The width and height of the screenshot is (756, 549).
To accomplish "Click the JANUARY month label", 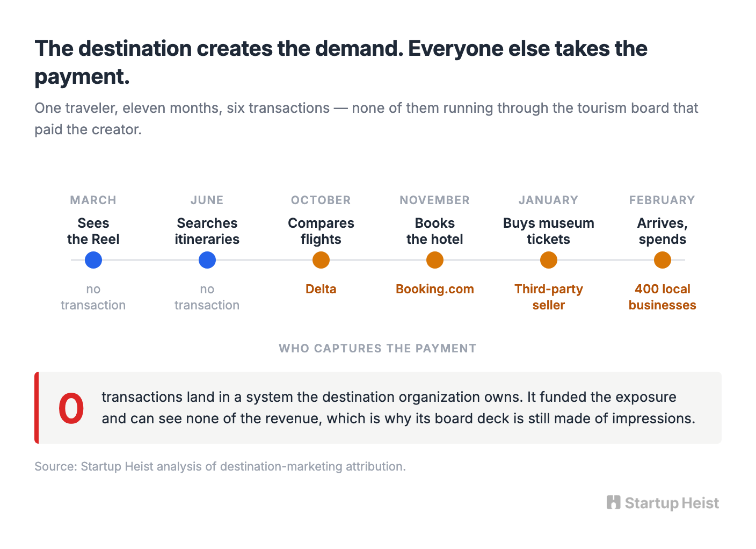I will (549, 200).
